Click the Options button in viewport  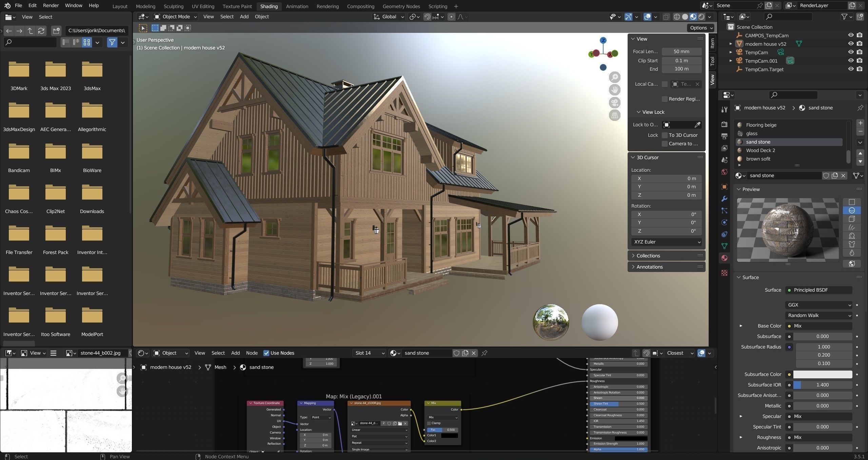pos(701,28)
